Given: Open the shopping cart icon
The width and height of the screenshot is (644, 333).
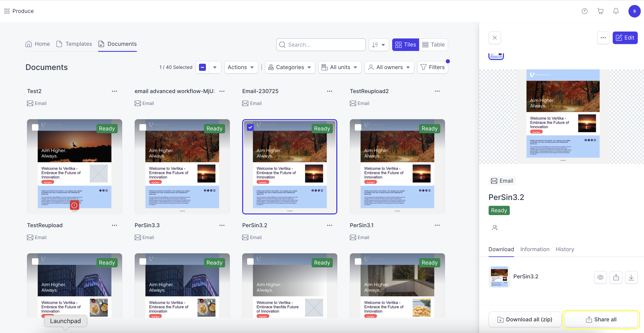Looking at the screenshot, I should [600, 11].
